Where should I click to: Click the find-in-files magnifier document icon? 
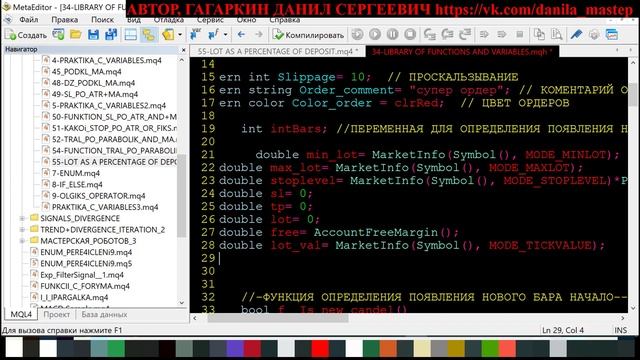coord(557,35)
